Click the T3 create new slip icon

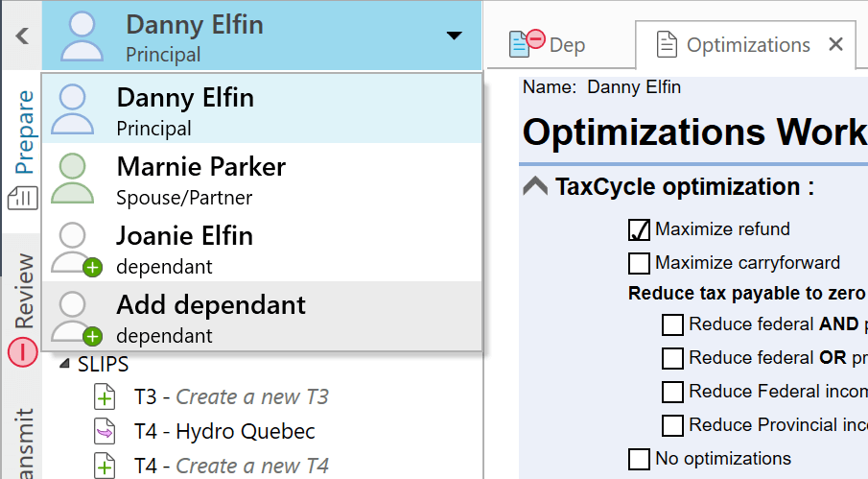pyautogui.click(x=104, y=396)
